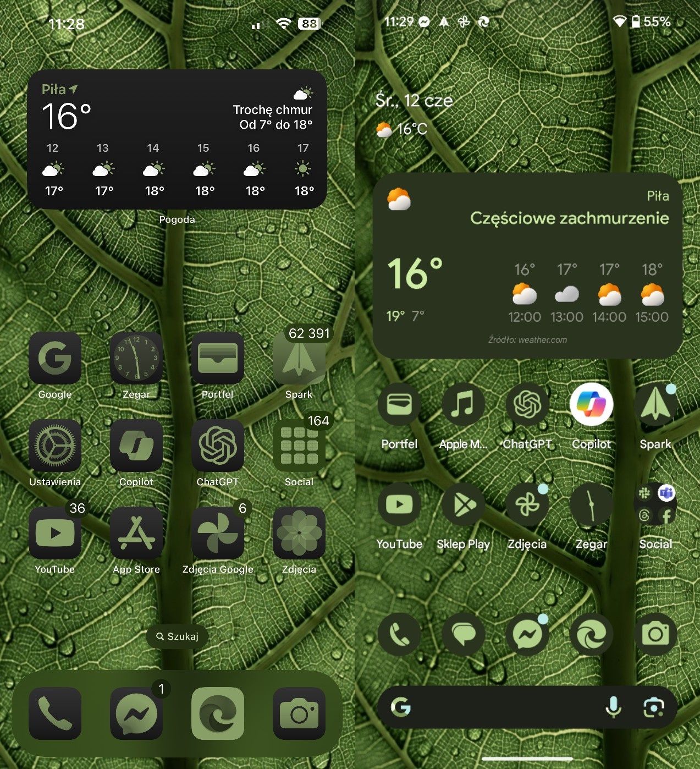Open Messages chat bubbles app on right phone
700x769 pixels.
(x=463, y=634)
